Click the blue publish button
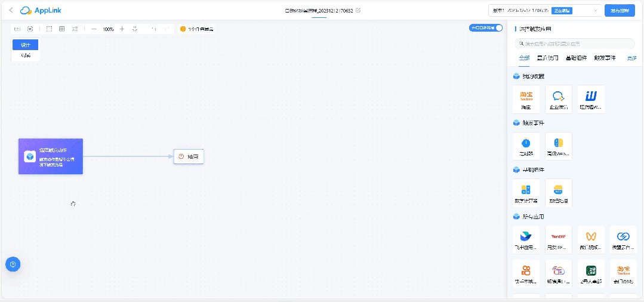The image size is (644, 302). (x=620, y=10)
